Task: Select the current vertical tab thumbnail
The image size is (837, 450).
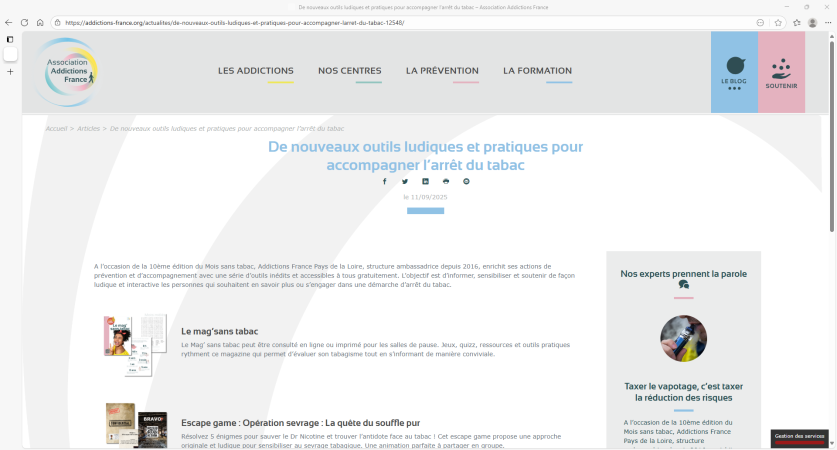Action: tap(10, 54)
